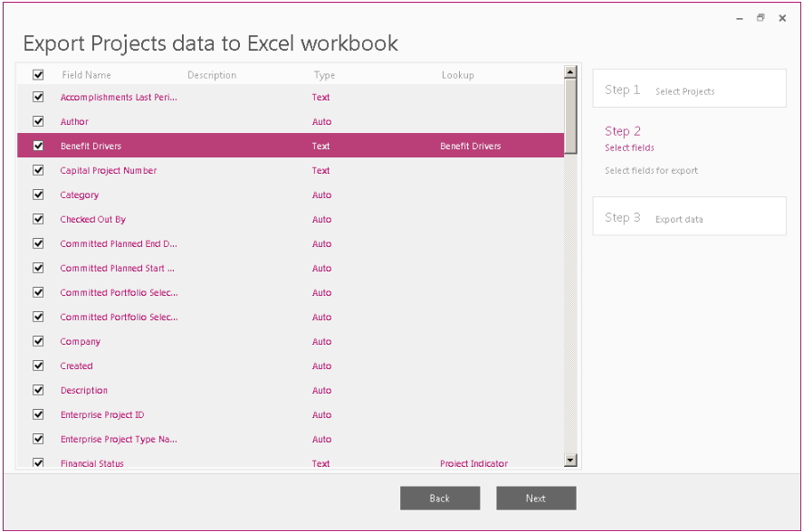Image resolution: width=803 pixels, height=532 pixels.
Task: Click the Benefit Drivers field name
Action: pyautogui.click(x=91, y=146)
